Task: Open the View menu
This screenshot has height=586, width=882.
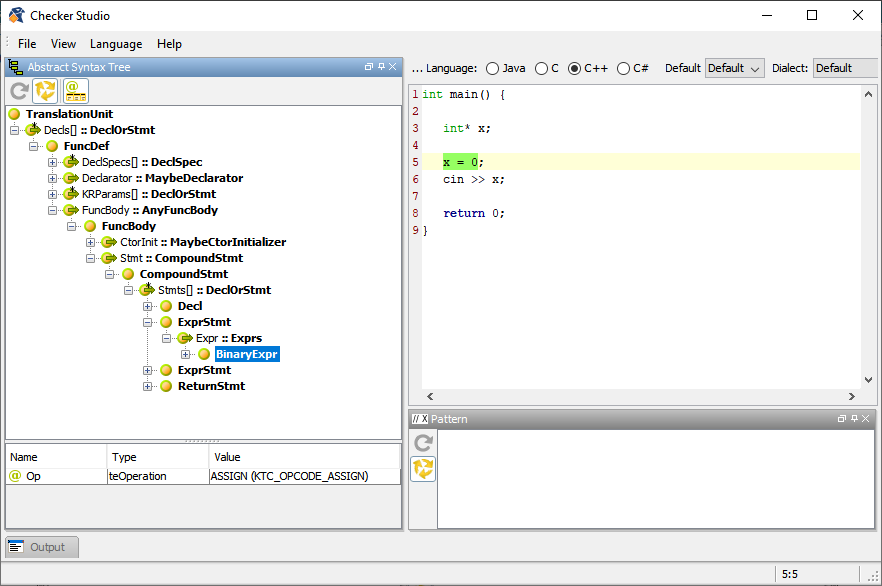Action: 63,44
